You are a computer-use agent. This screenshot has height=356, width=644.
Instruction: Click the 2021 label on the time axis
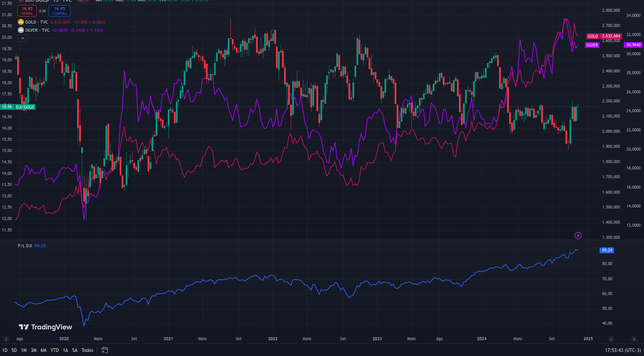168,339
